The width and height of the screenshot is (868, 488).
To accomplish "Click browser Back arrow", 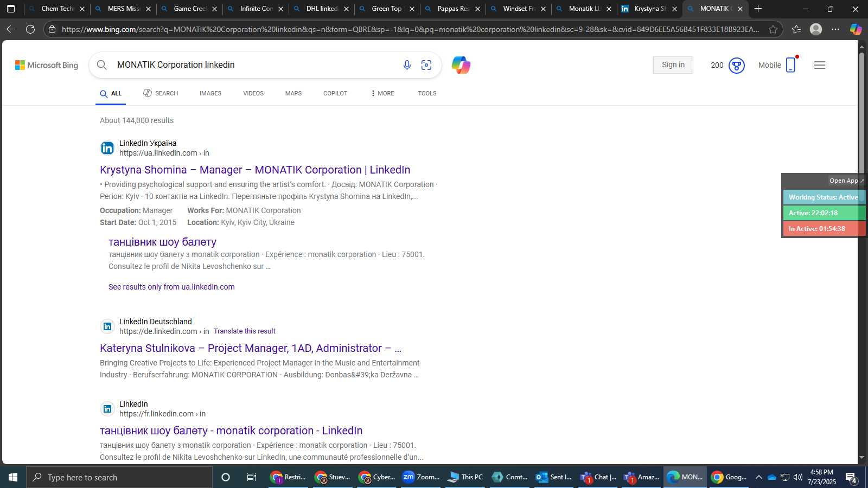I will [11, 29].
